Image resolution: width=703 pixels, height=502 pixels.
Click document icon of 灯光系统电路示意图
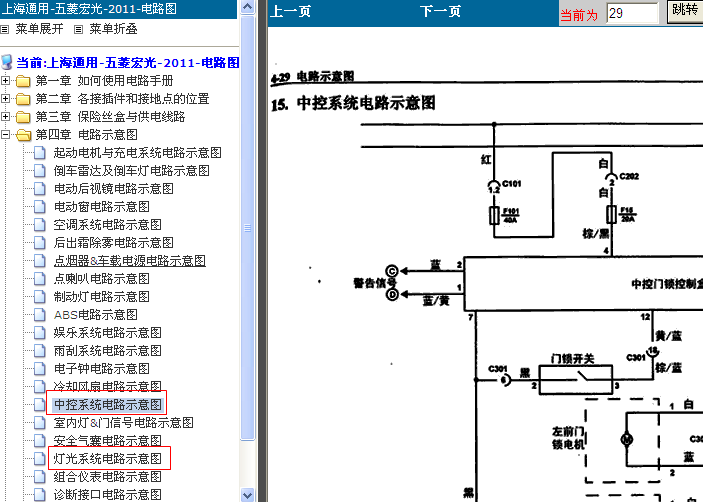(x=40, y=458)
